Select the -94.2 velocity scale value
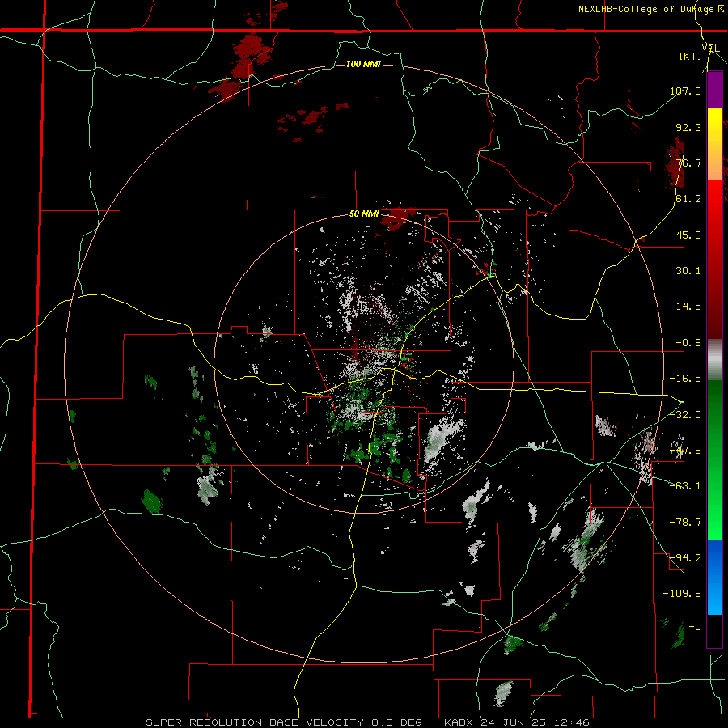728x728 pixels. click(x=685, y=558)
